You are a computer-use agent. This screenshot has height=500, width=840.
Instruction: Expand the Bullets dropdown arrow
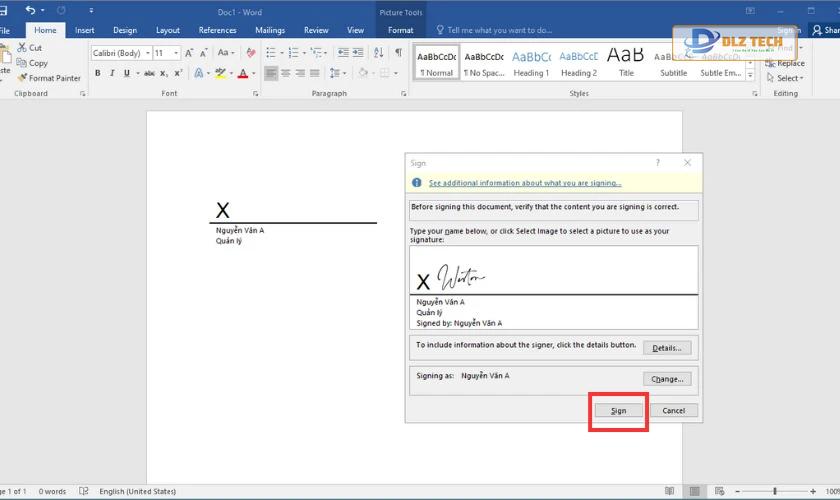(x=282, y=53)
